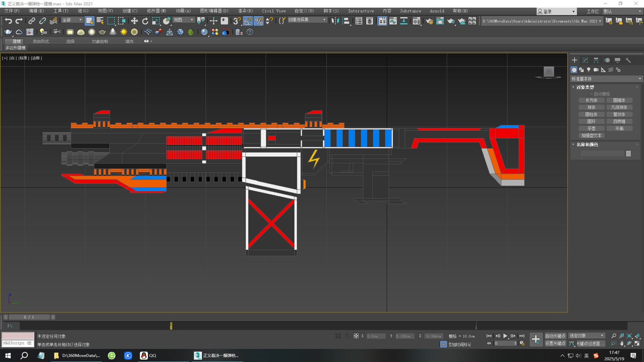Open the 工作区 workspace dropdown
Viewport: 644px width, 362px height.
[x=622, y=11]
